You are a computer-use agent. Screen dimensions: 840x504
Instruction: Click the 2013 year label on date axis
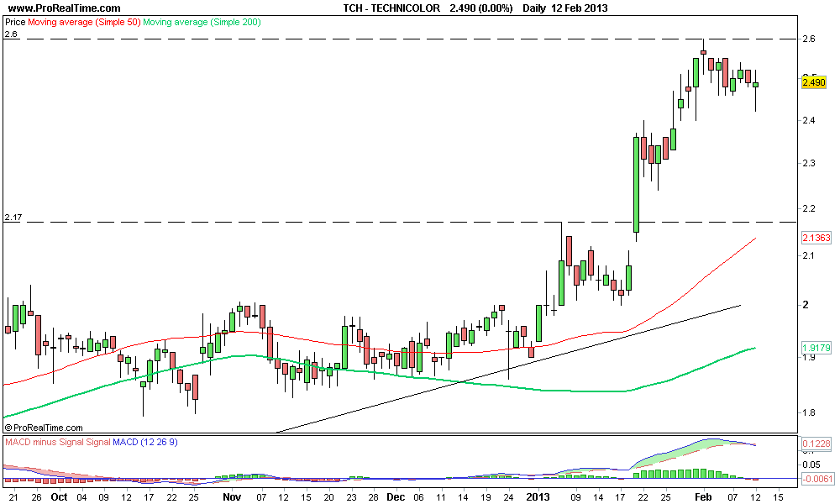click(x=538, y=496)
